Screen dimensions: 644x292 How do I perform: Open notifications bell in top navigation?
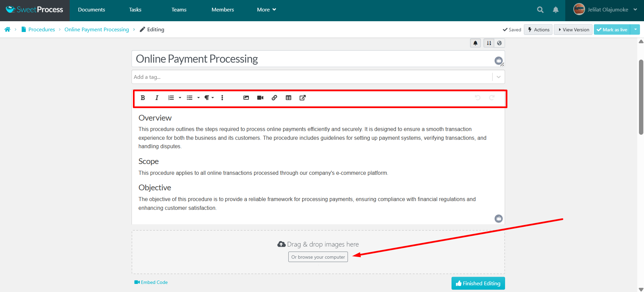(556, 10)
